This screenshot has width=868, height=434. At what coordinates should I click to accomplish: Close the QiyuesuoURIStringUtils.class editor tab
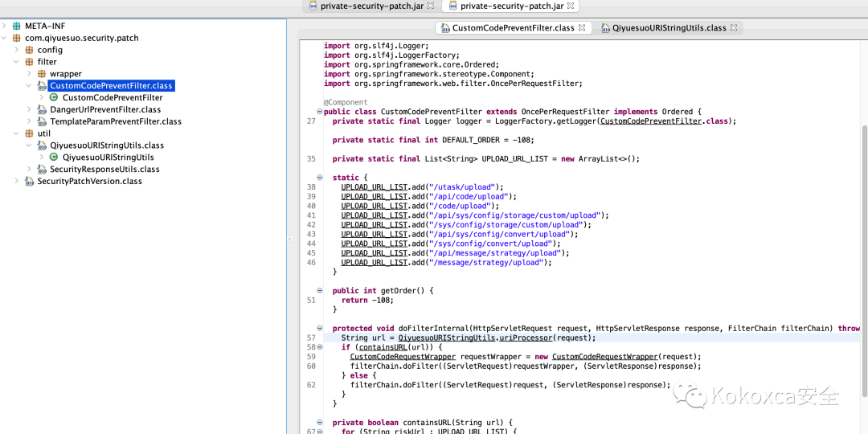[x=734, y=27]
